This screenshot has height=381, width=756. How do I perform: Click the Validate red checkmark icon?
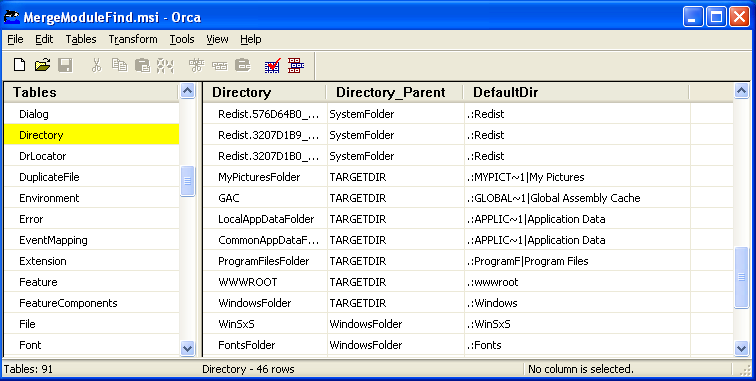click(272, 65)
